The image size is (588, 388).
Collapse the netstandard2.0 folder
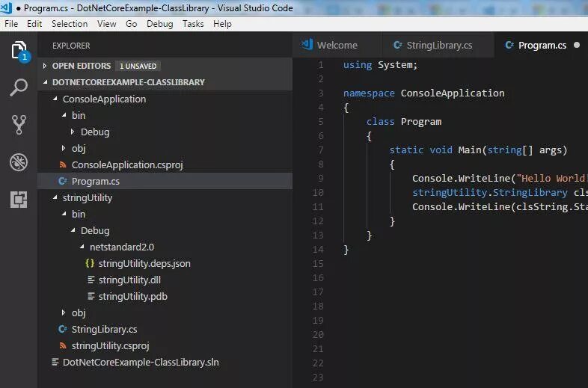pos(82,247)
